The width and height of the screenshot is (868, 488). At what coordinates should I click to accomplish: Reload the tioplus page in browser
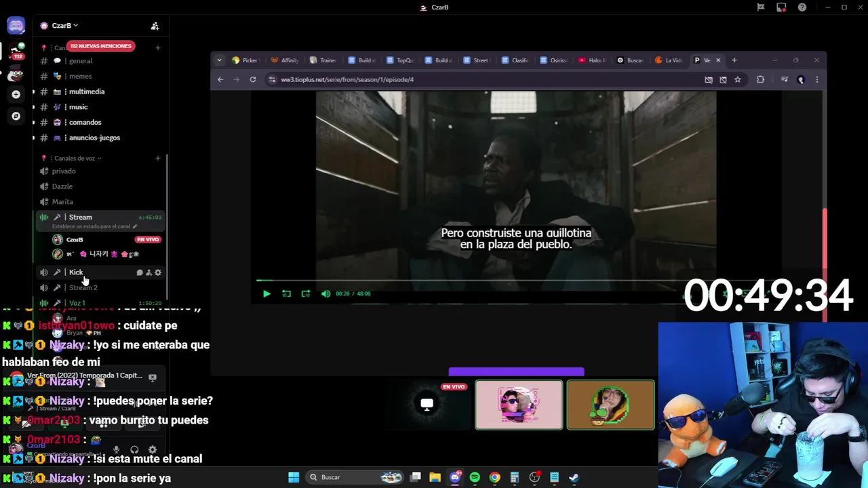[x=253, y=79]
